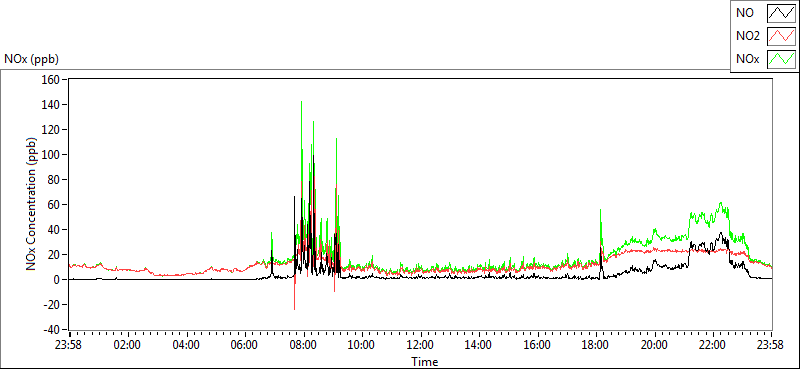Screen dimensions: 800x369
Task: Click the 04:00 time axis label
Action: tap(186, 344)
